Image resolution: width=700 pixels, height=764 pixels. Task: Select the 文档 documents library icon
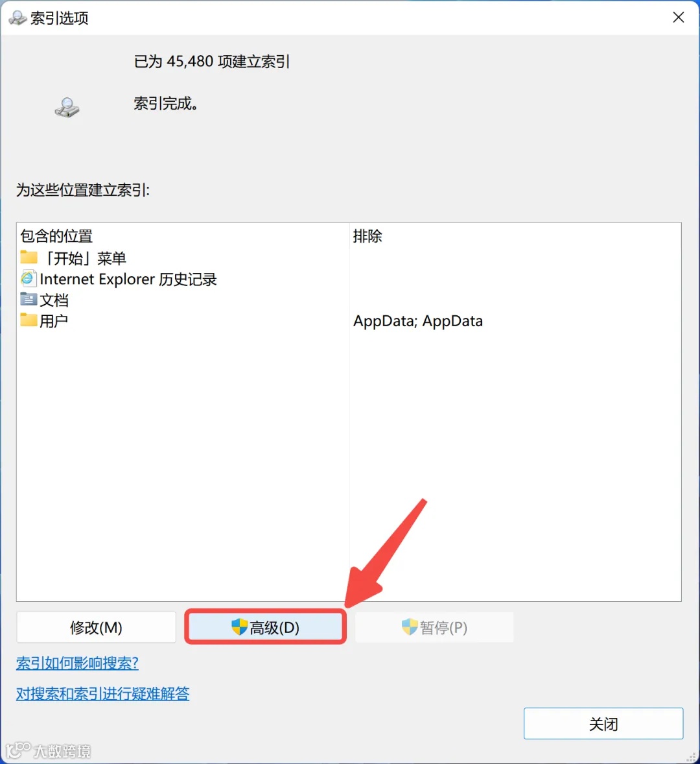[x=29, y=299]
